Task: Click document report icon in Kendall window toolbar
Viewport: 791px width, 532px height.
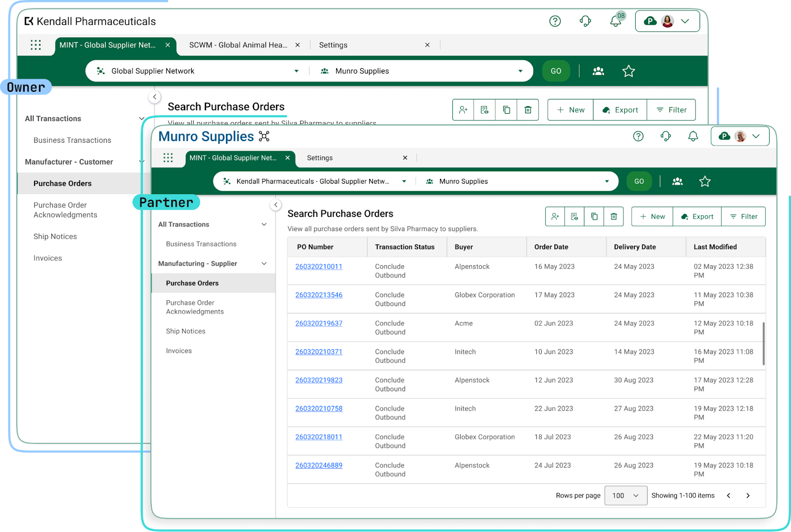Action: pyautogui.click(x=484, y=110)
